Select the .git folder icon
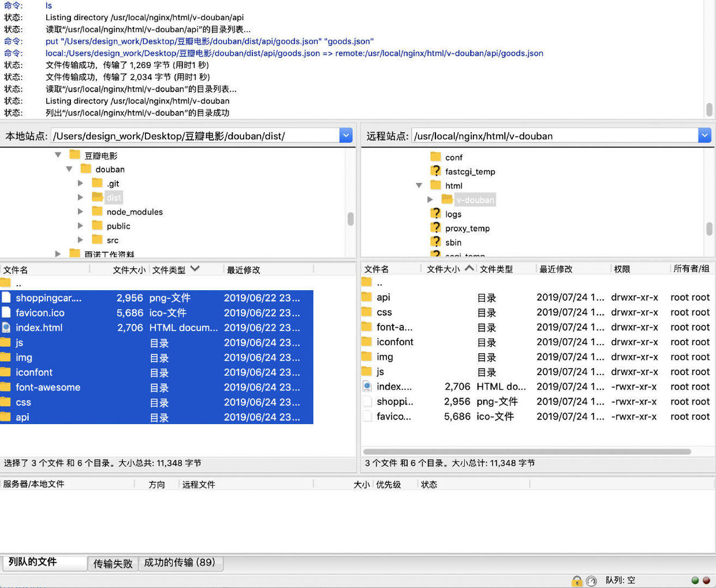Screen dimensions: 716x588 pos(97,183)
